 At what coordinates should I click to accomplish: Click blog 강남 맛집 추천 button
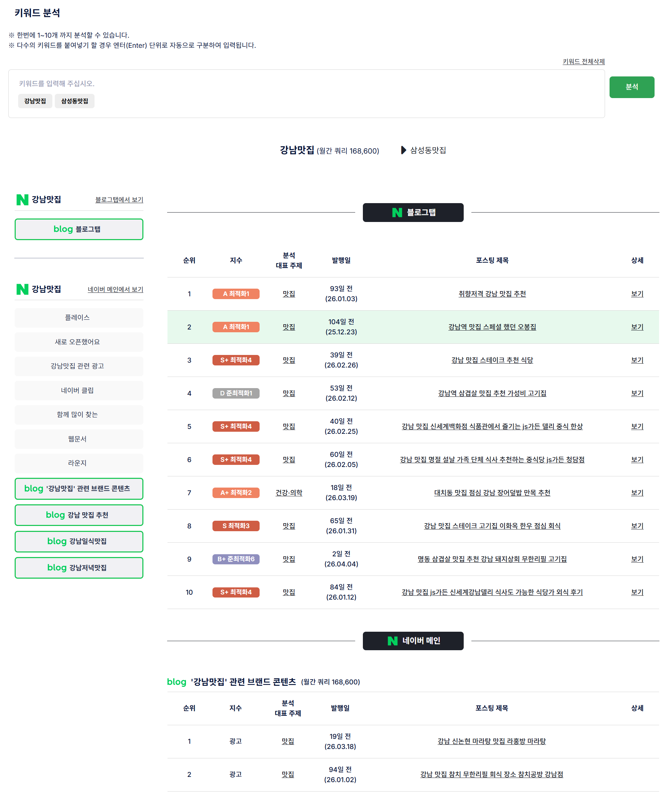(x=79, y=515)
